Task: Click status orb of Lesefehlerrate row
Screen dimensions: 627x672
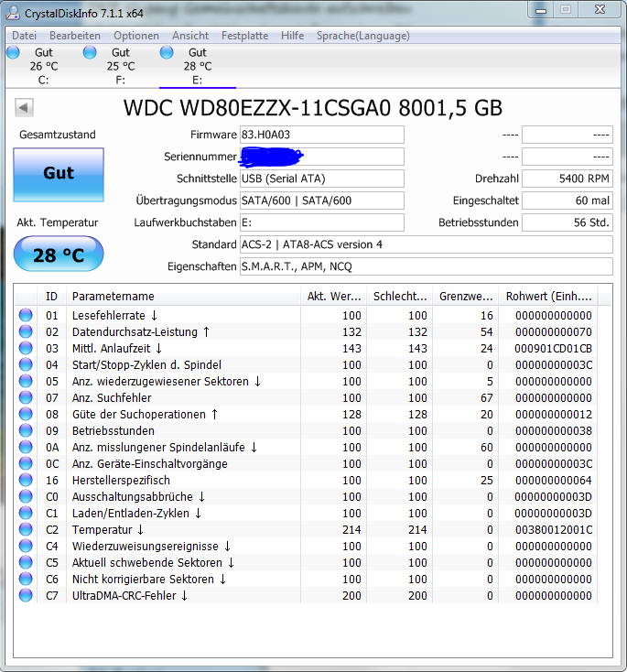Action: coord(26,315)
